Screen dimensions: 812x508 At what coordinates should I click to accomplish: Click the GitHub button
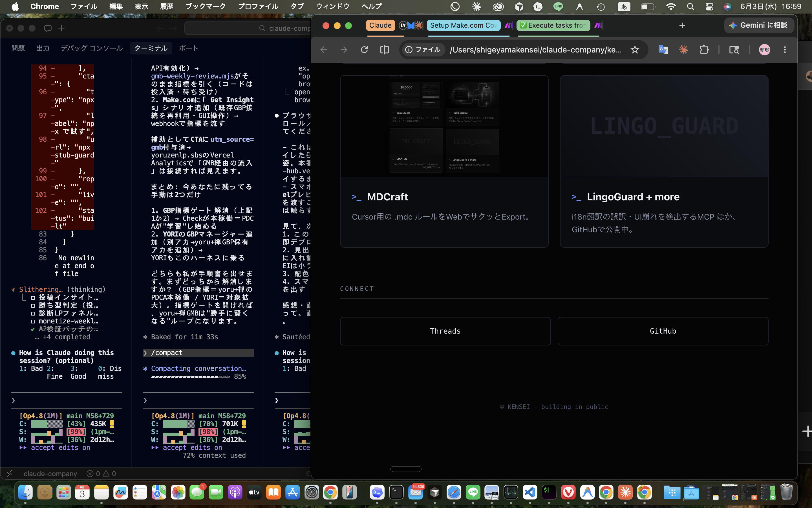click(x=663, y=331)
